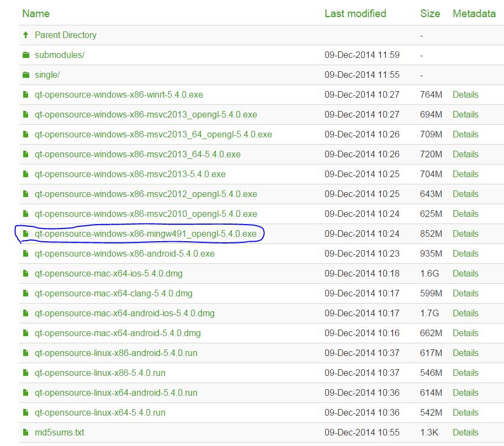Open the single/ folder link
504x446 pixels.
(x=47, y=75)
